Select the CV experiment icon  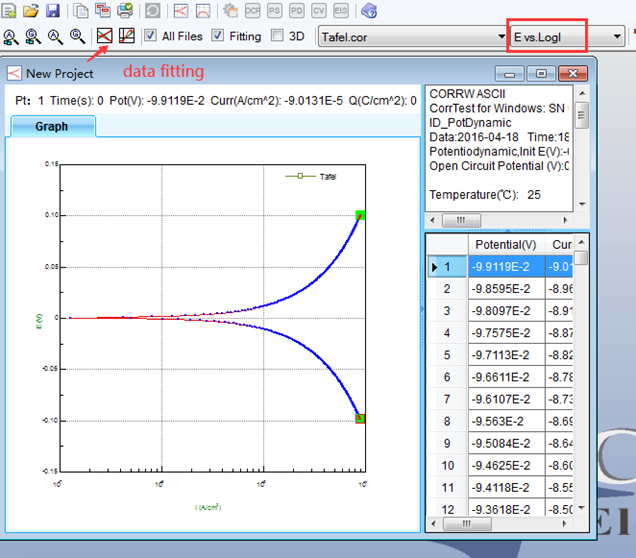pos(318,11)
